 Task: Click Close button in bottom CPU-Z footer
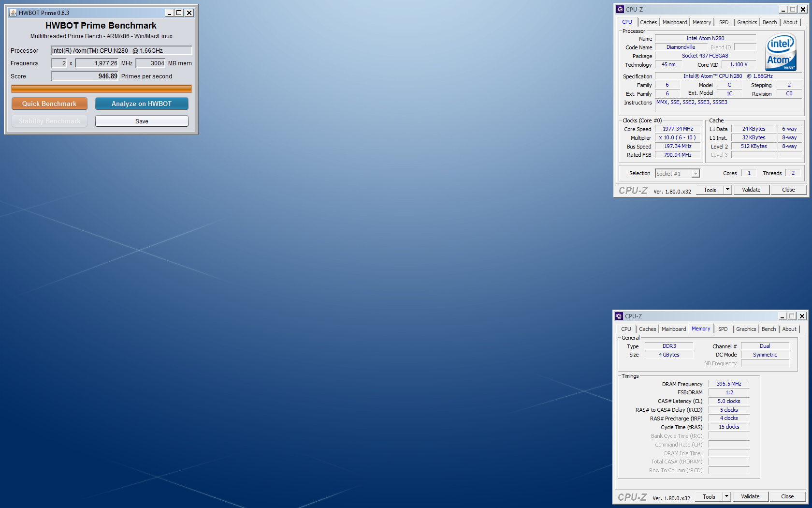[787, 496]
